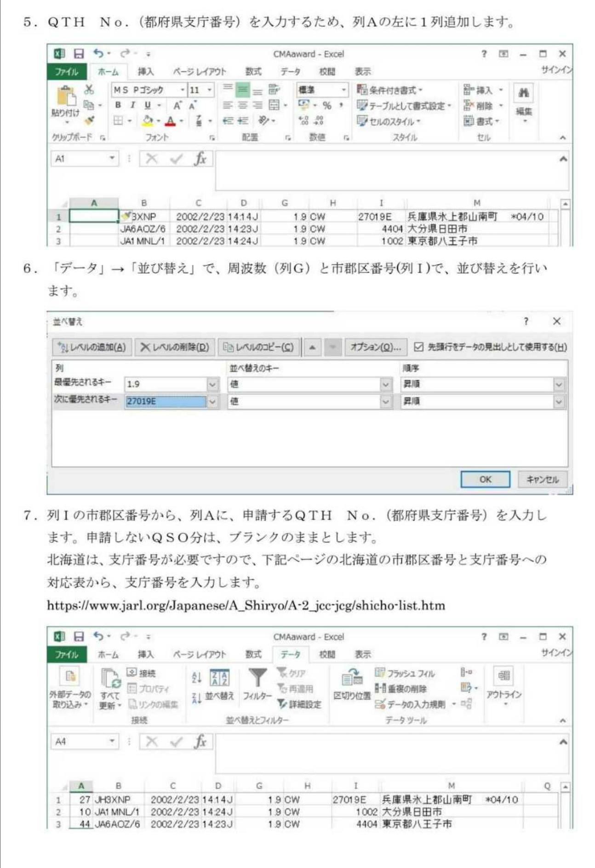The width and height of the screenshot is (595, 868).
Task: Click 区切り位置 text to columns icon
Action: (x=352, y=678)
